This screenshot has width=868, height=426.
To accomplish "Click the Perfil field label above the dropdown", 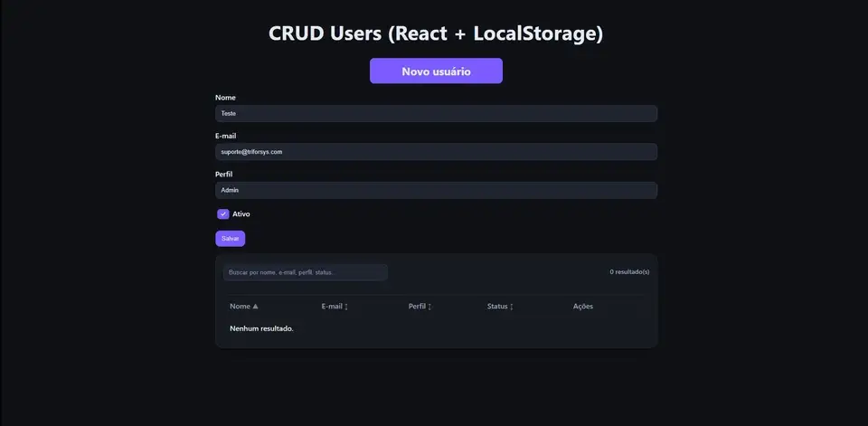I will pyautogui.click(x=223, y=174).
